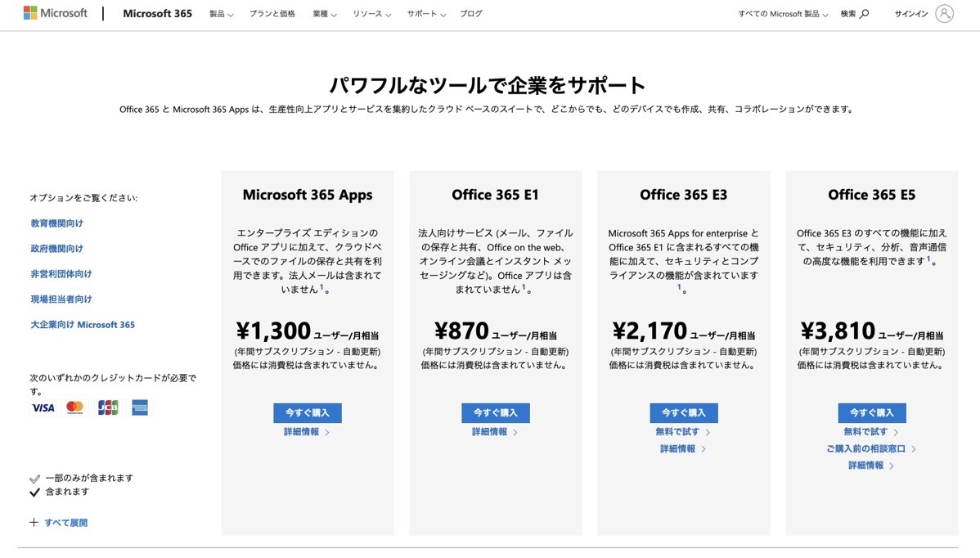Open the 政府機関向け option
This screenshot has height=558, width=980.
[x=57, y=249]
